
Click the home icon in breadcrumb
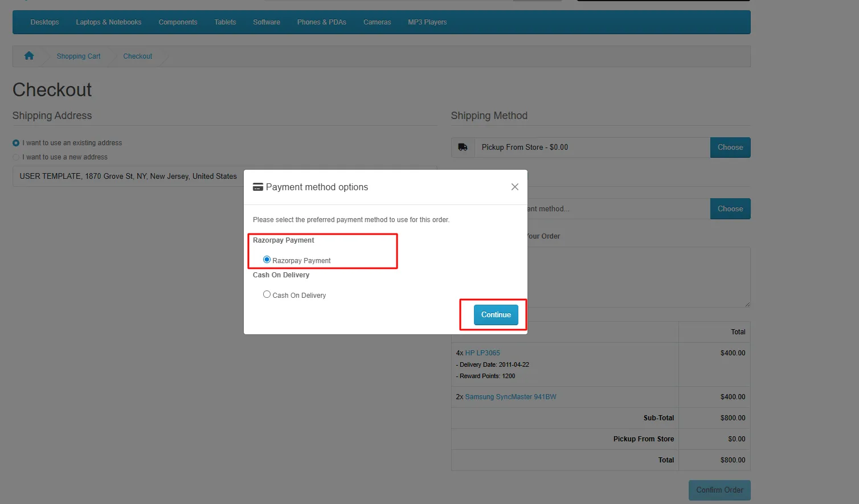29,56
